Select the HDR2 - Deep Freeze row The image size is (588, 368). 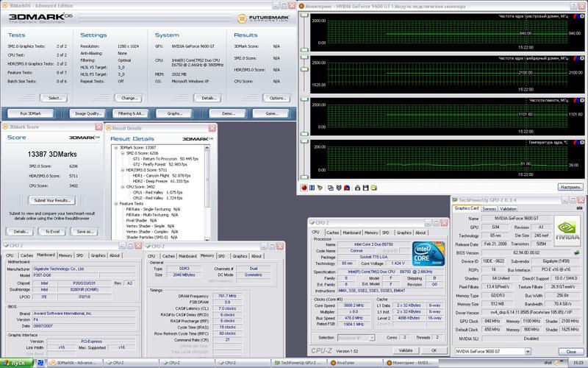click(x=160, y=181)
